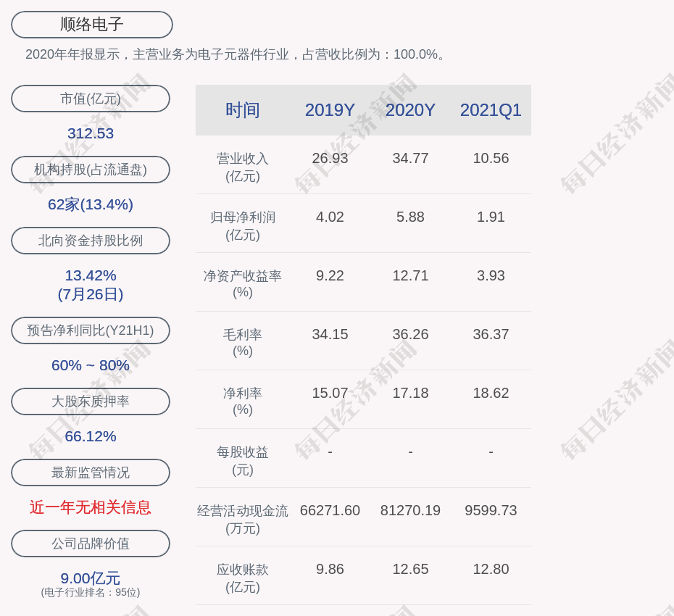This screenshot has height=616, width=674.
Task: Select gross margin value 36.26
Action: (x=410, y=334)
